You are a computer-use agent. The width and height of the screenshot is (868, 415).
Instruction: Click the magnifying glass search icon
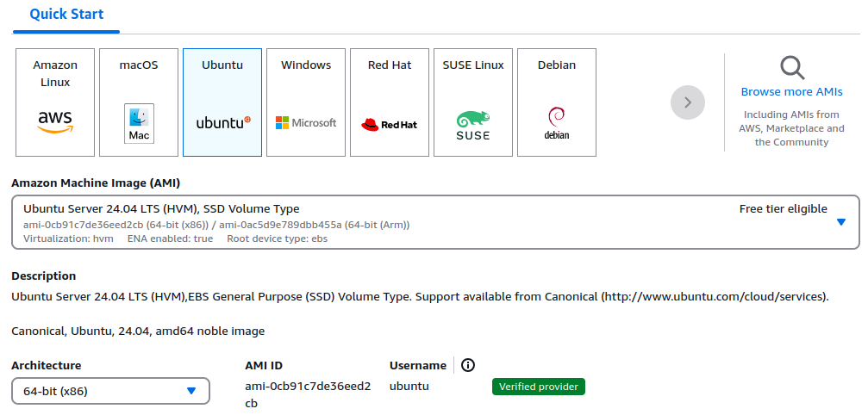792,67
